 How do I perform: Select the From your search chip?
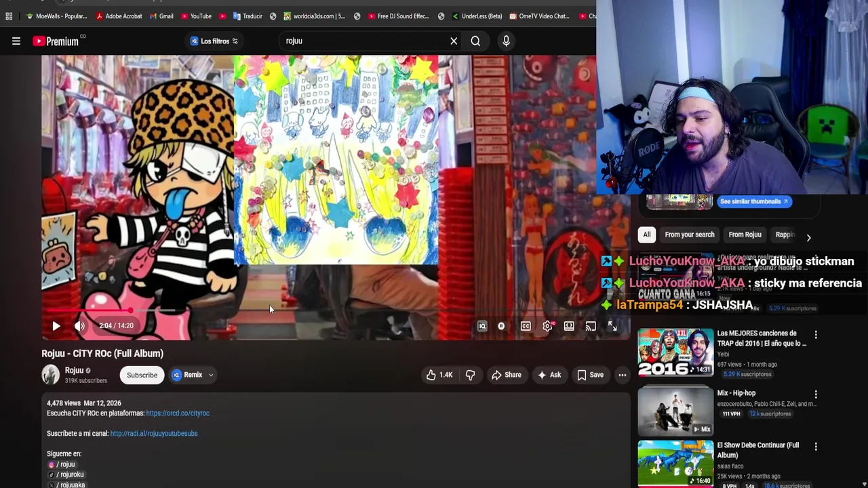(x=690, y=235)
